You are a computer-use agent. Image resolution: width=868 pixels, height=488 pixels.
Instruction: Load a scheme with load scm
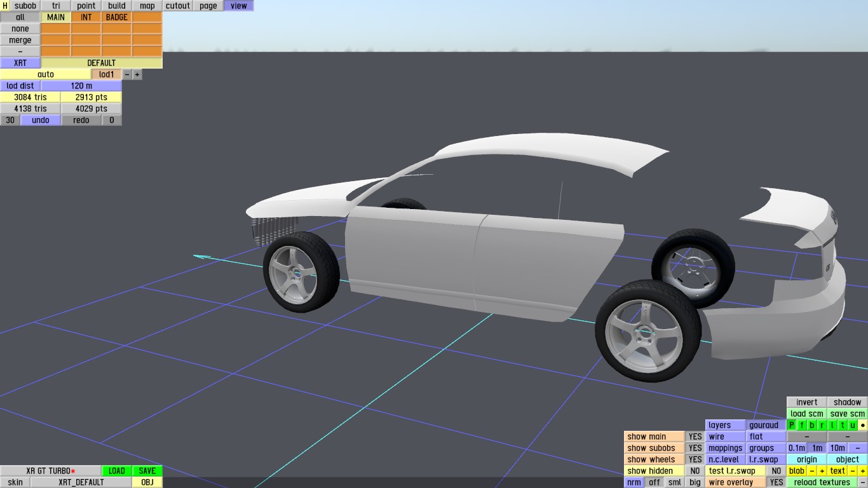point(807,414)
